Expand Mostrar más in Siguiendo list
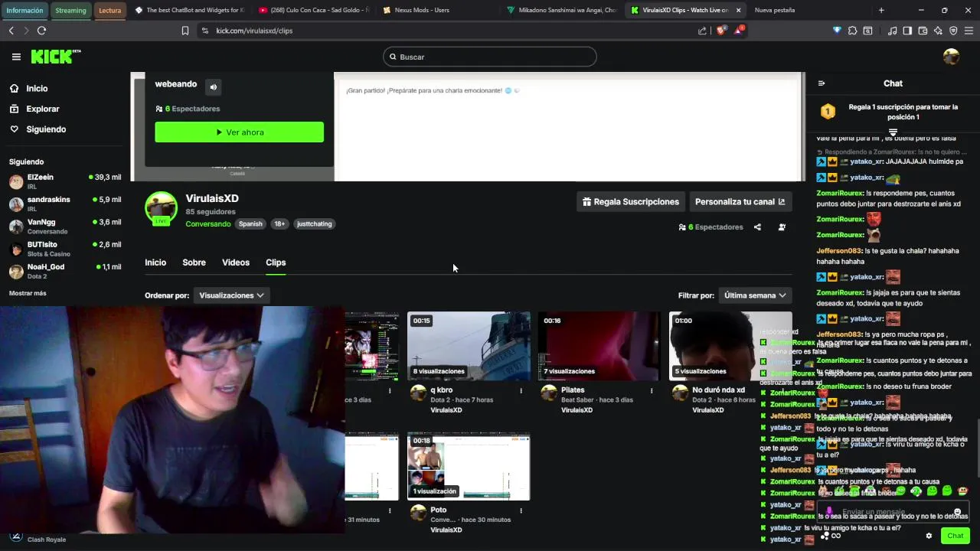The width and height of the screenshot is (980, 551). [x=28, y=293]
